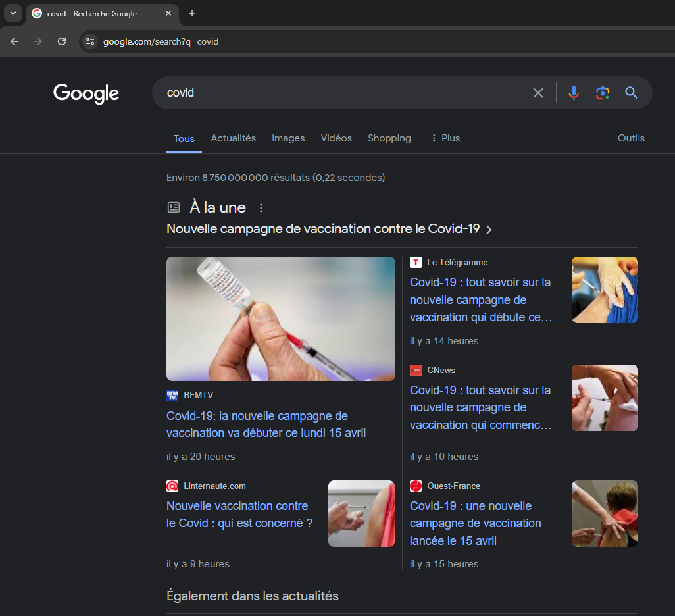The image size is (675, 616).
Task: Open the CNews article thumbnail
Action: (605, 398)
